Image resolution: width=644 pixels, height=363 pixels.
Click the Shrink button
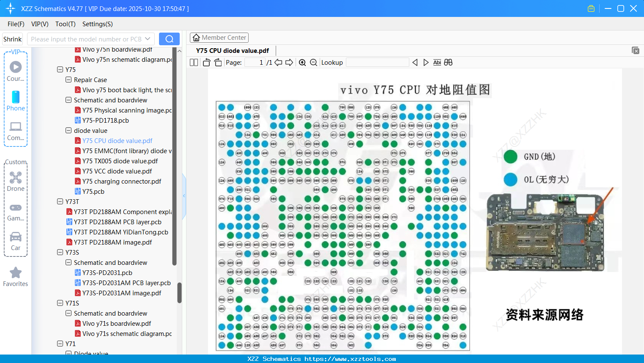pyautogui.click(x=13, y=39)
